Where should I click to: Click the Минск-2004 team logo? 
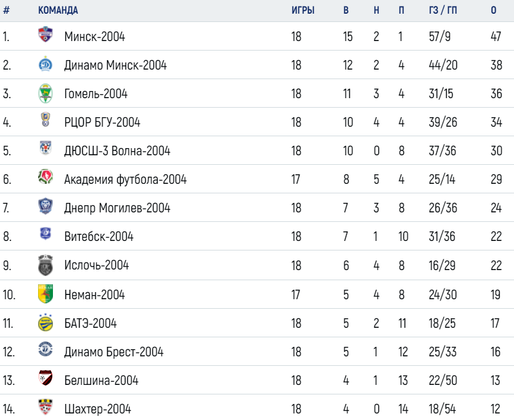click(x=45, y=34)
